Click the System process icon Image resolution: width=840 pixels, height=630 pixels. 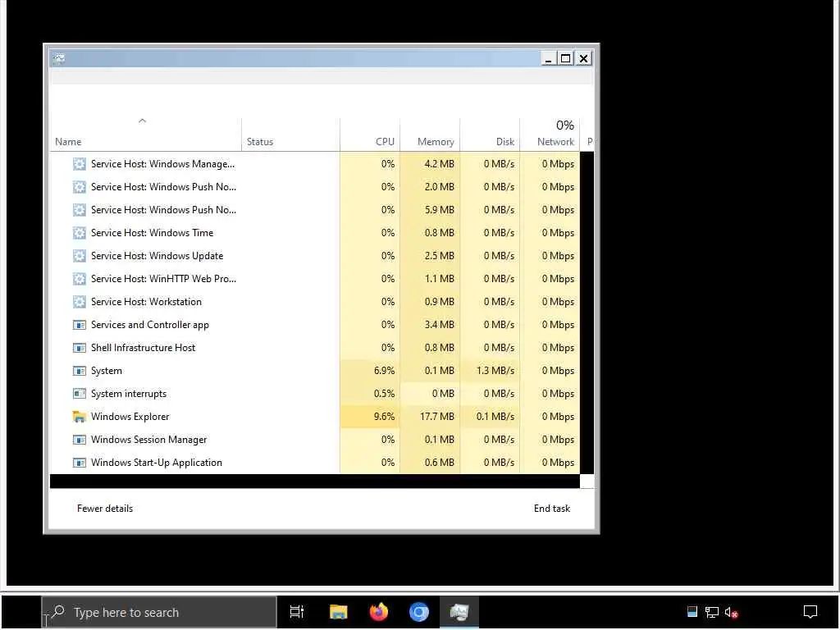click(x=80, y=372)
